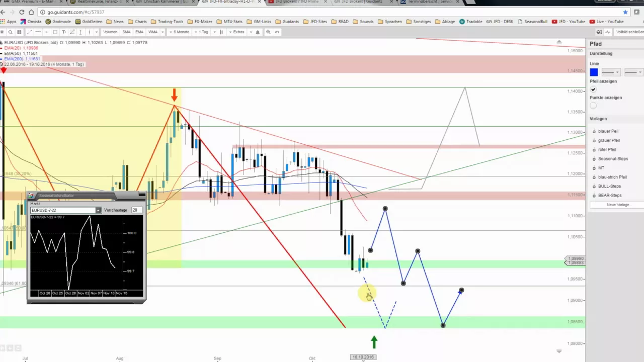
Task: Click the pin icon next to blauer Pfeil
Action: (x=594, y=131)
